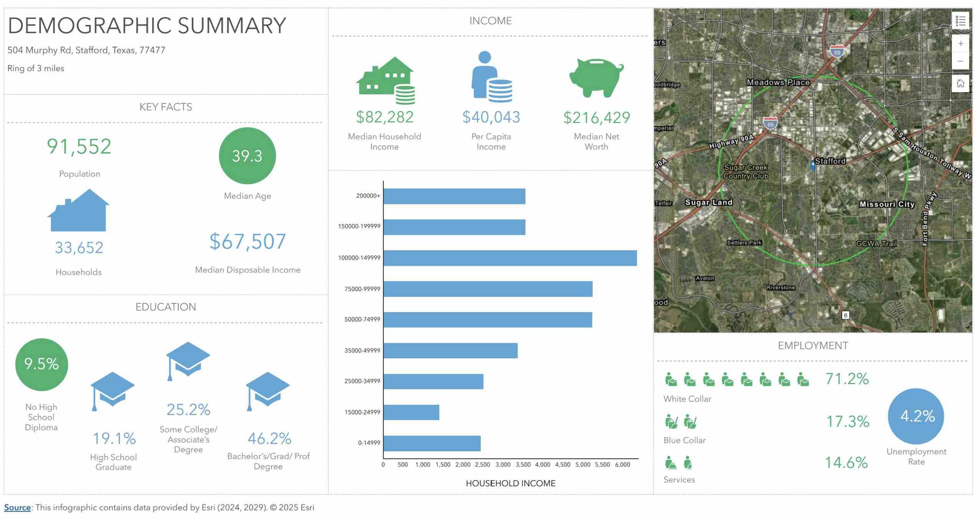Open the map legend list icon
This screenshot has height=519, width=980.
[x=960, y=21]
